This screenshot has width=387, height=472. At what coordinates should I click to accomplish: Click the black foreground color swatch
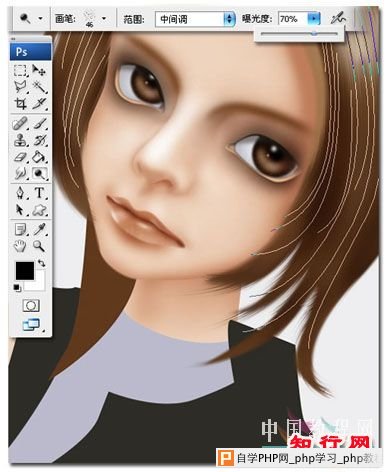click(25, 270)
